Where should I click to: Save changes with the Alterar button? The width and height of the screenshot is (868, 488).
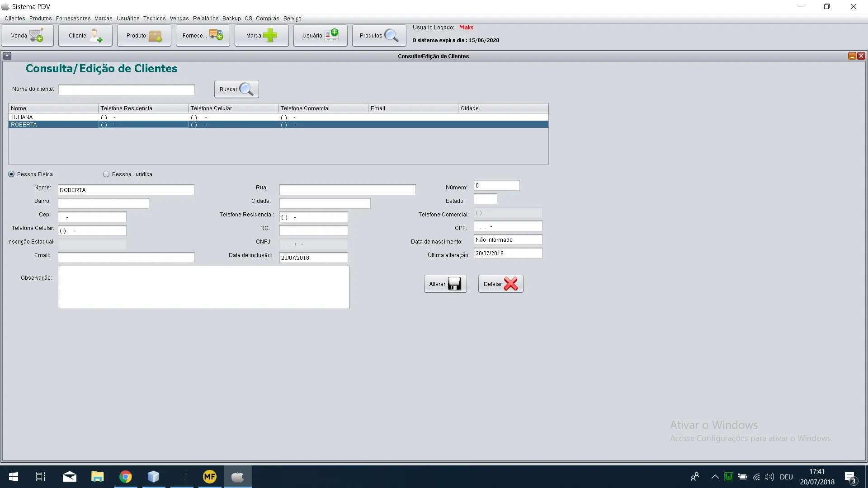click(445, 284)
